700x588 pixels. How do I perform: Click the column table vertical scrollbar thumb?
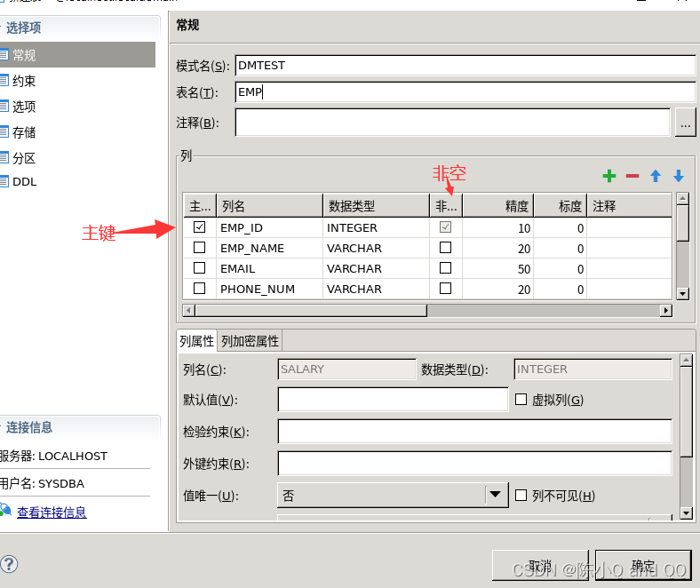pos(682,223)
